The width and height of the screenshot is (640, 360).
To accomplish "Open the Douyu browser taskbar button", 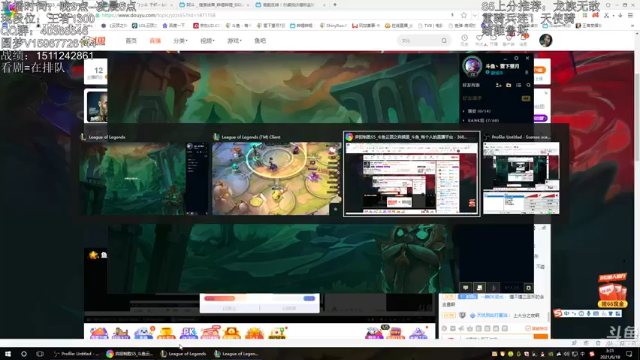I will (x=130, y=354).
